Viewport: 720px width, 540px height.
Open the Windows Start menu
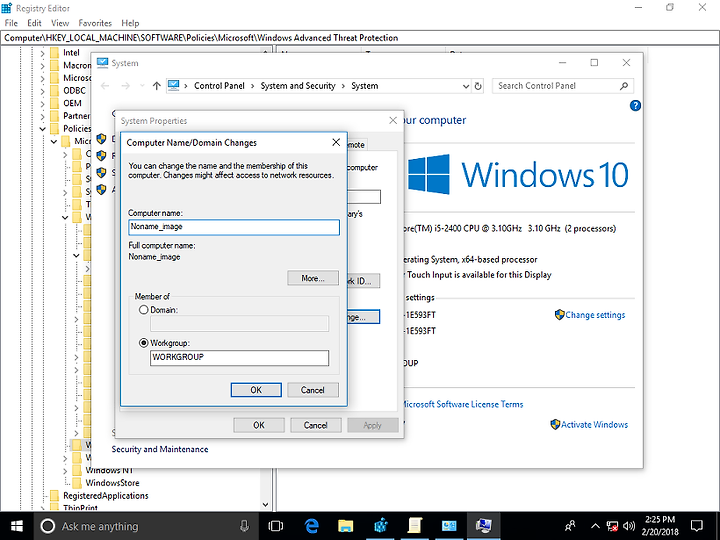[17, 526]
